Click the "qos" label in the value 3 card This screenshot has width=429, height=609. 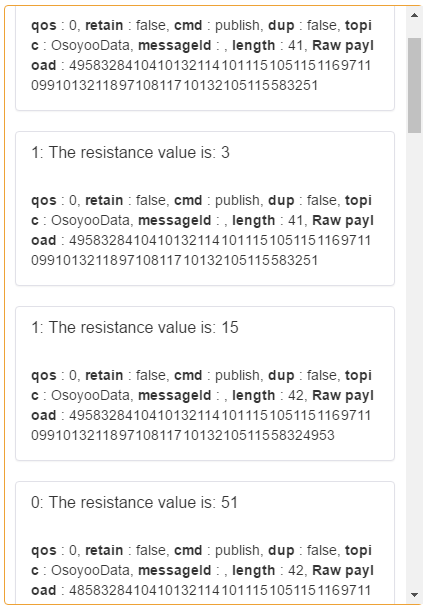point(43,201)
